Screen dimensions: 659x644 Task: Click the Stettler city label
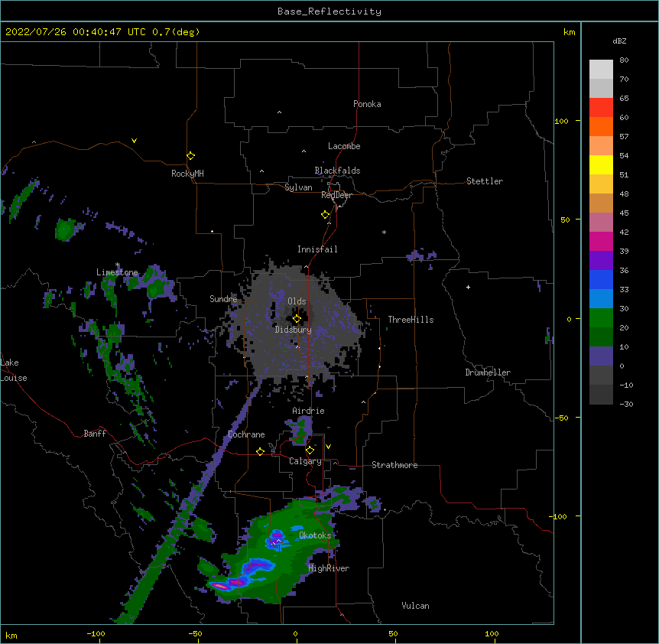click(485, 181)
